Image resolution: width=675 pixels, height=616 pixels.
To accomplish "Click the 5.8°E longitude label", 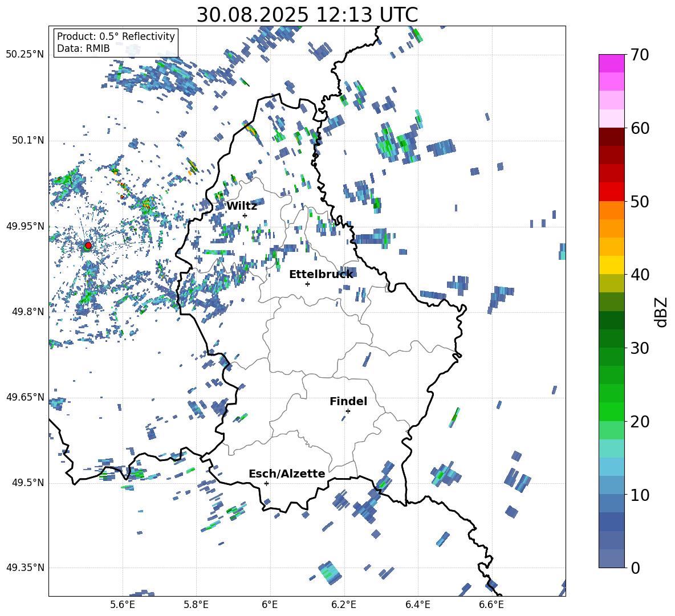I will pos(196,605).
